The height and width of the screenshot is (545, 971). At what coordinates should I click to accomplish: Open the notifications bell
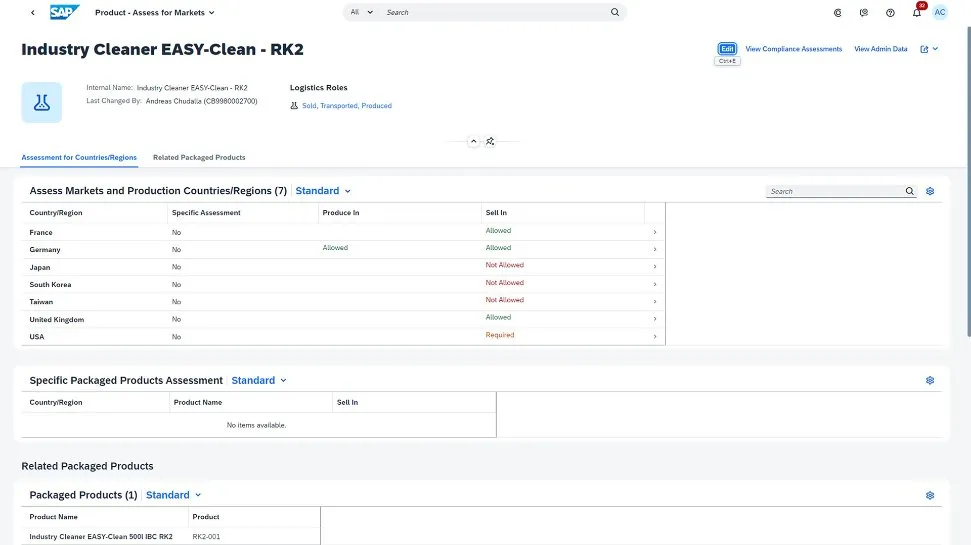click(x=916, y=13)
